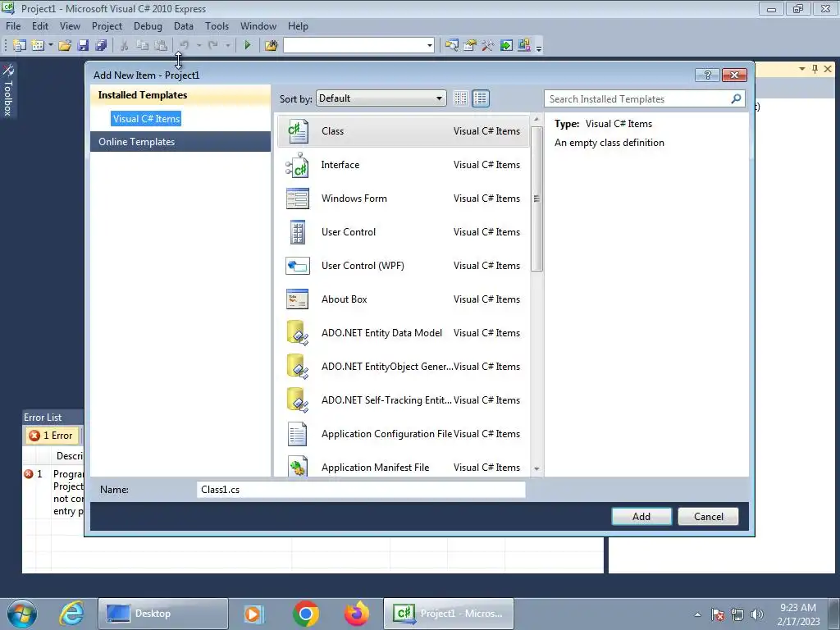The height and width of the screenshot is (630, 840).
Task: Open the File menu
Action: (13, 26)
